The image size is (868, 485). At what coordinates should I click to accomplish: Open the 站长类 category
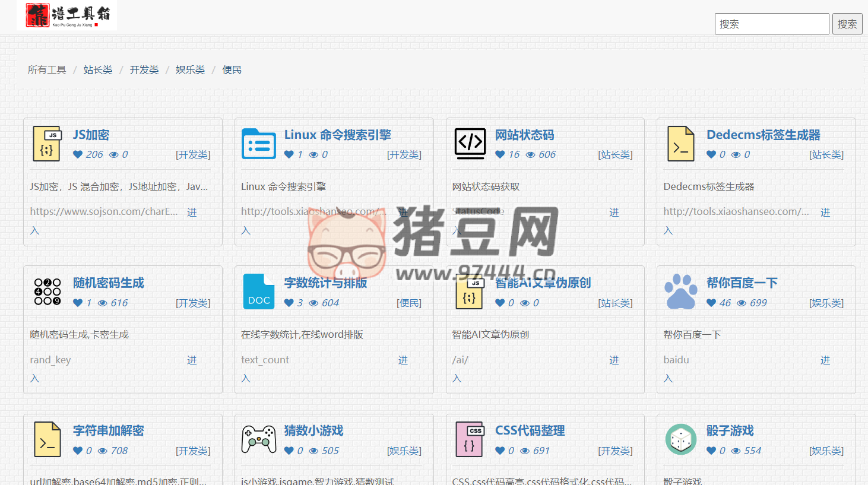98,69
